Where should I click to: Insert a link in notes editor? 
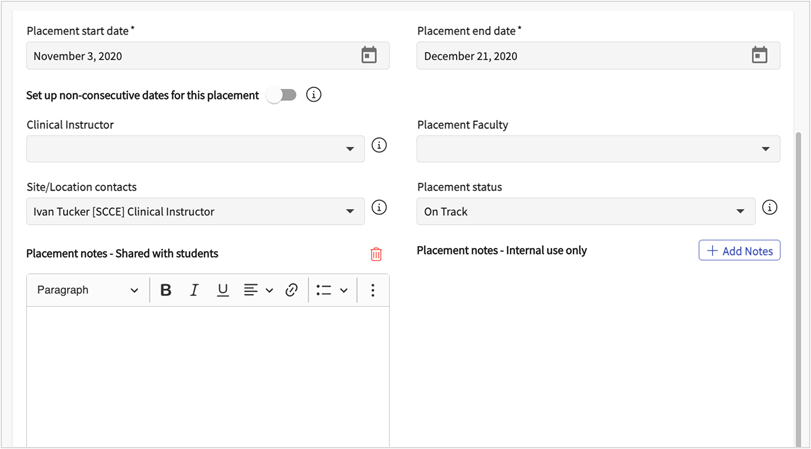(291, 290)
